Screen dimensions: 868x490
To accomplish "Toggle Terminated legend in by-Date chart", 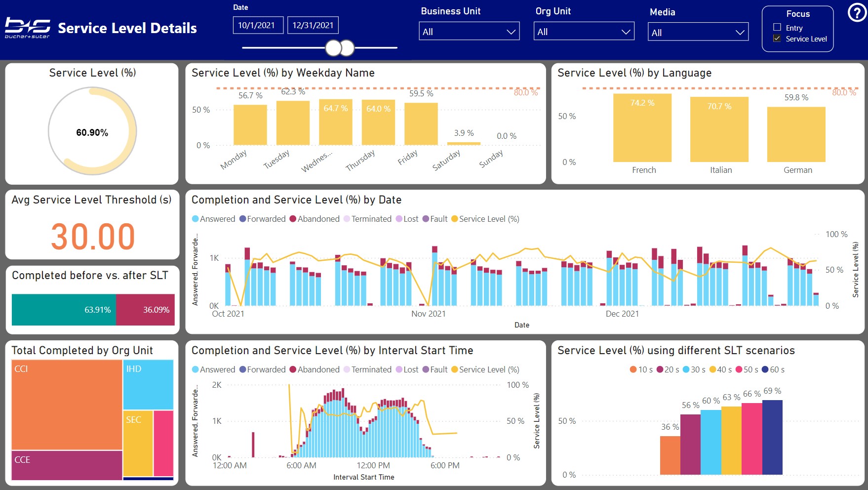I will tap(367, 219).
